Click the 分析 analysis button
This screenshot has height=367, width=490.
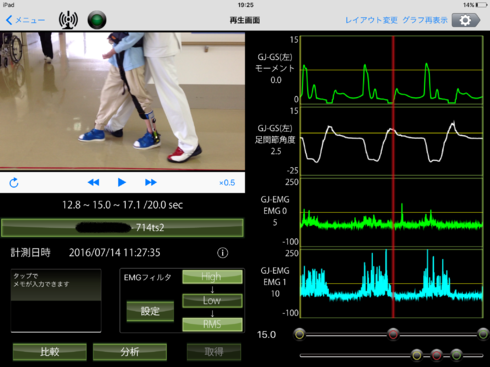(x=130, y=352)
